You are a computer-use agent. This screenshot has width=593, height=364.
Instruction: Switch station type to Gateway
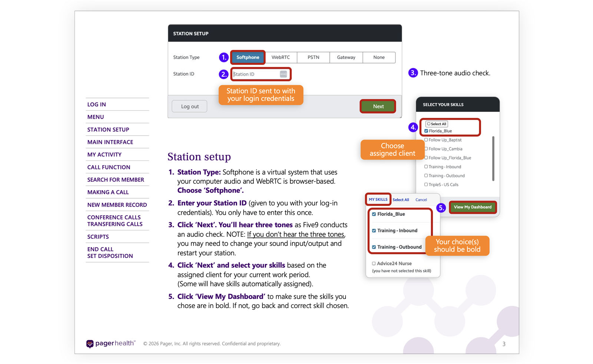[x=346, y=57]
